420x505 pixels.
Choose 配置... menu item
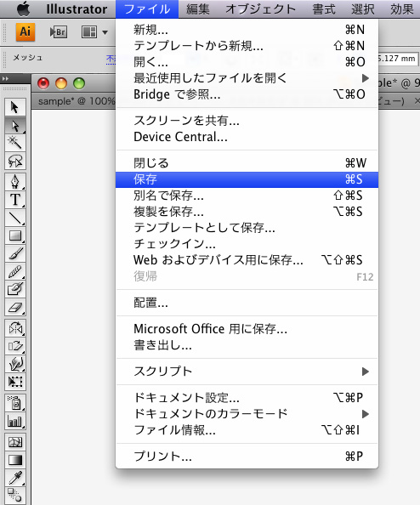(247, 303)
